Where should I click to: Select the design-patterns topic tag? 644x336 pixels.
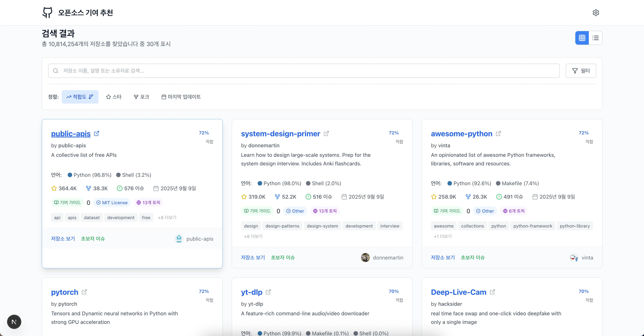[x=282, y=226]
